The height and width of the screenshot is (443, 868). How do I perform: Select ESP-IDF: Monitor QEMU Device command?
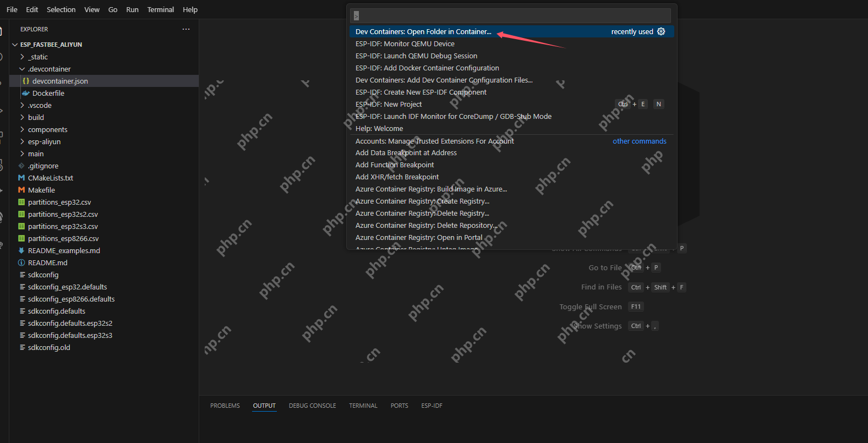point(405,43)
